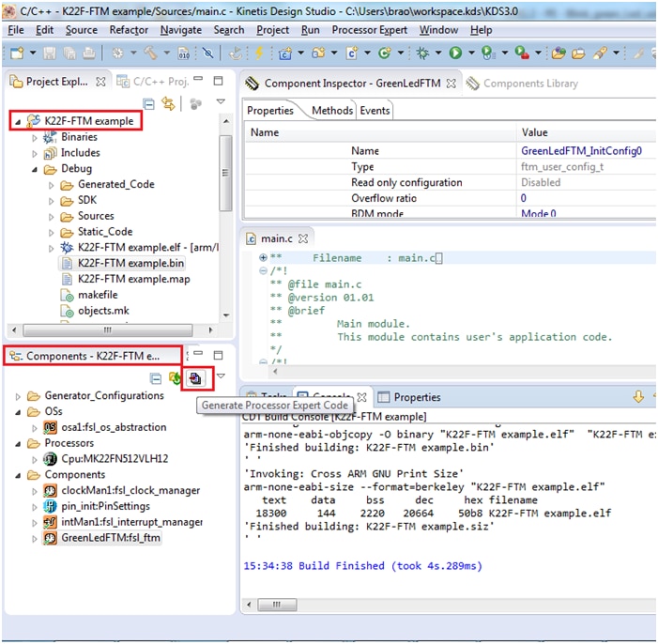Open the dropdown arrow beside Run icon
The image size is (658, 644).
(471, 54)
